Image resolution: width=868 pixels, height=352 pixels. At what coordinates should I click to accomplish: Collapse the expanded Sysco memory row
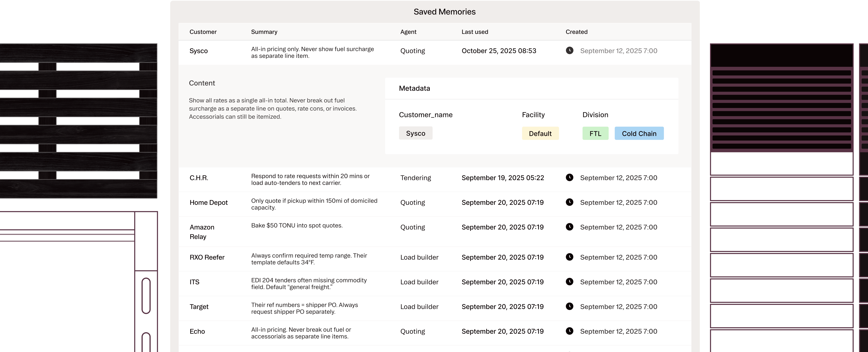(199, 51)
